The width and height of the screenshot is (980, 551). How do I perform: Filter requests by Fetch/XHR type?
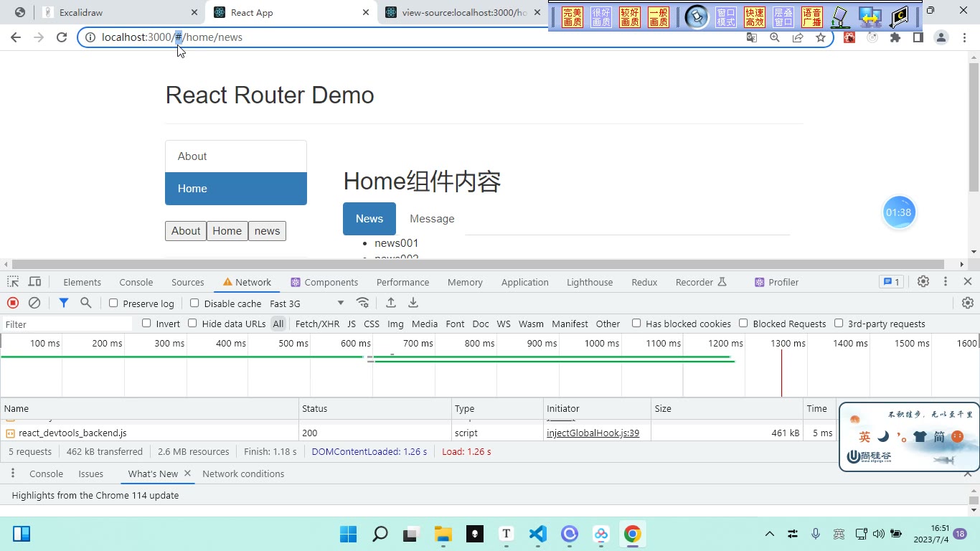click(317, 324)
